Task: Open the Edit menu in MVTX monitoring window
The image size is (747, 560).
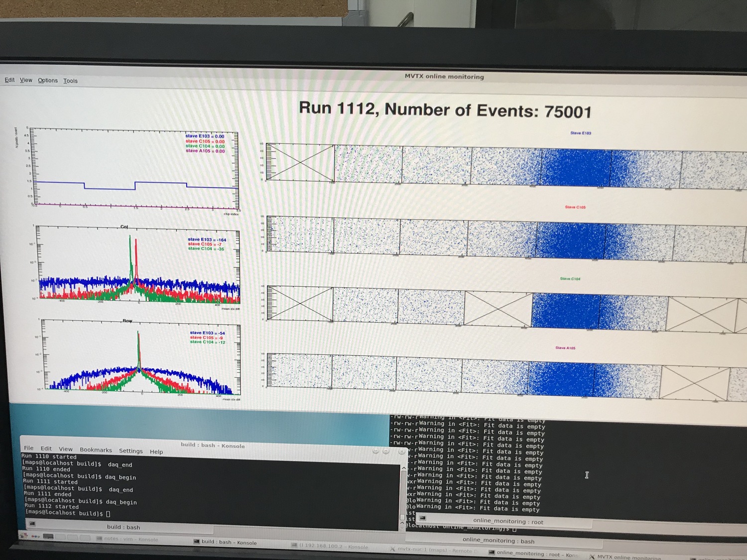Action: pos(9,80)
